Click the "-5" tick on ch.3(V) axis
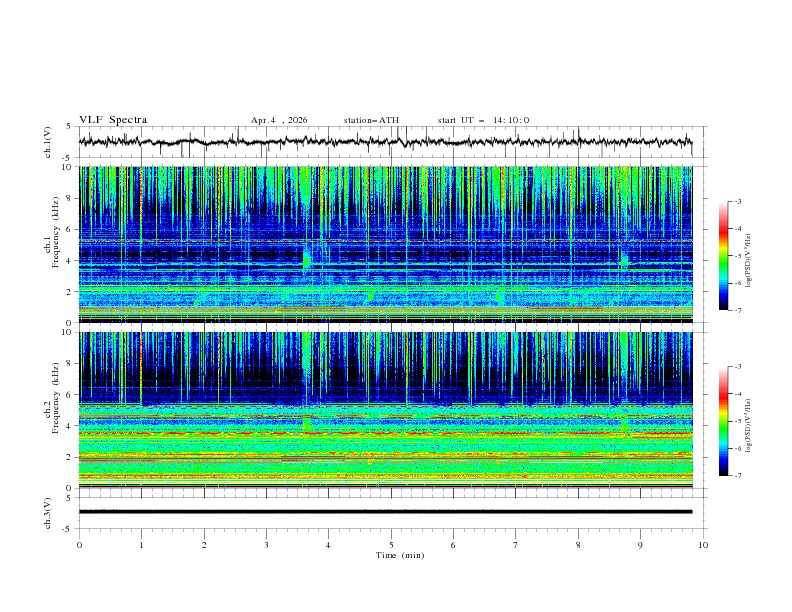The image size is (792, 612). (68, 529)
